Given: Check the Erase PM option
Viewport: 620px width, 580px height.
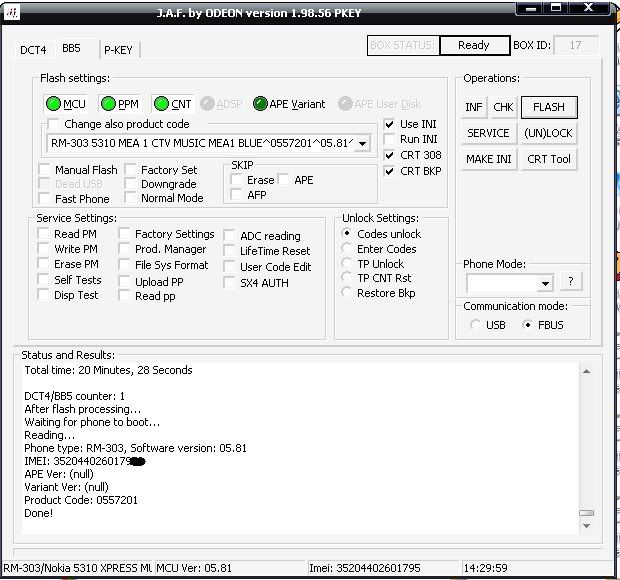Looking at the screenshot, I should click(x=43, y=264).
